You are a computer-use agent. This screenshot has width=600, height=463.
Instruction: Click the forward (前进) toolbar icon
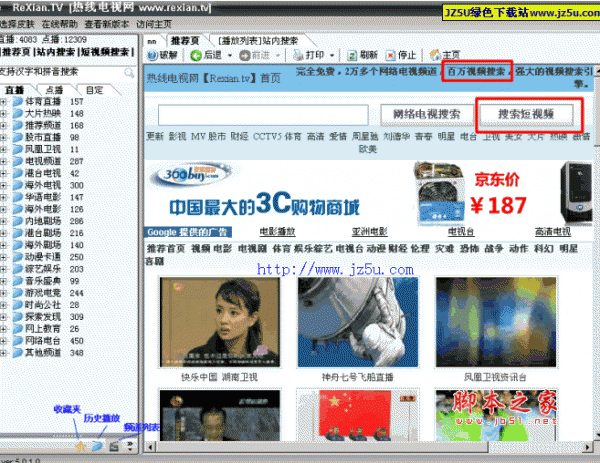pos(245,55)
